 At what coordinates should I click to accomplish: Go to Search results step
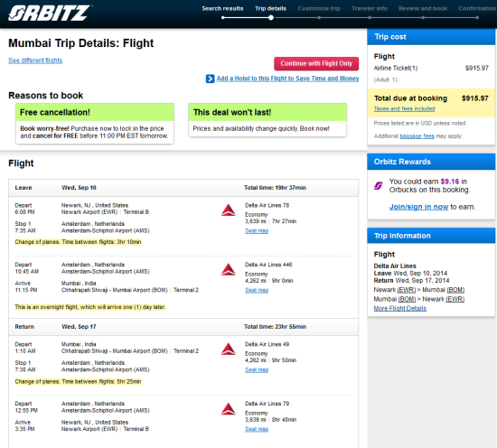coord(222,8)
